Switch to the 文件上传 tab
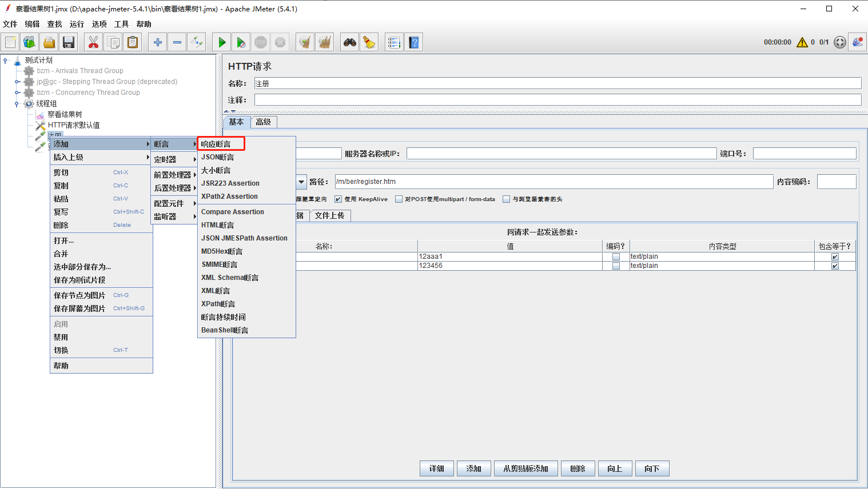This screenshot has height=489, width=868. pyautogui.click(x=330, y=215)
